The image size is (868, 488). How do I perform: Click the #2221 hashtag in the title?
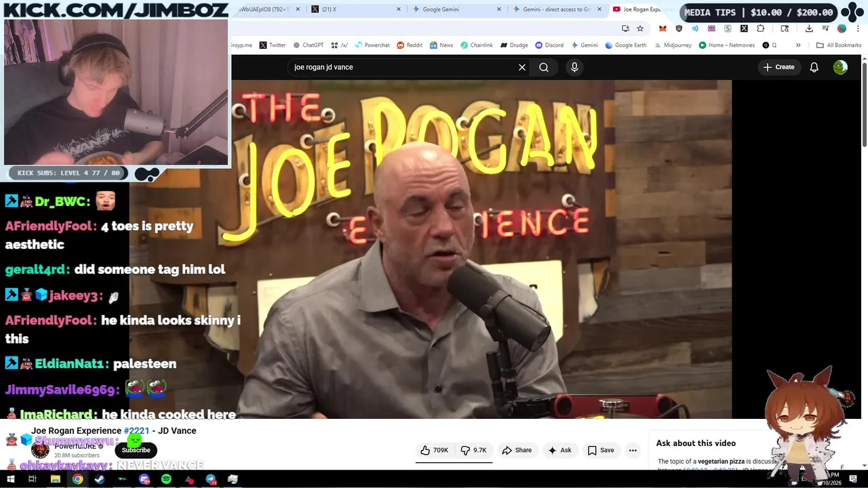click(x=136, y=430)
